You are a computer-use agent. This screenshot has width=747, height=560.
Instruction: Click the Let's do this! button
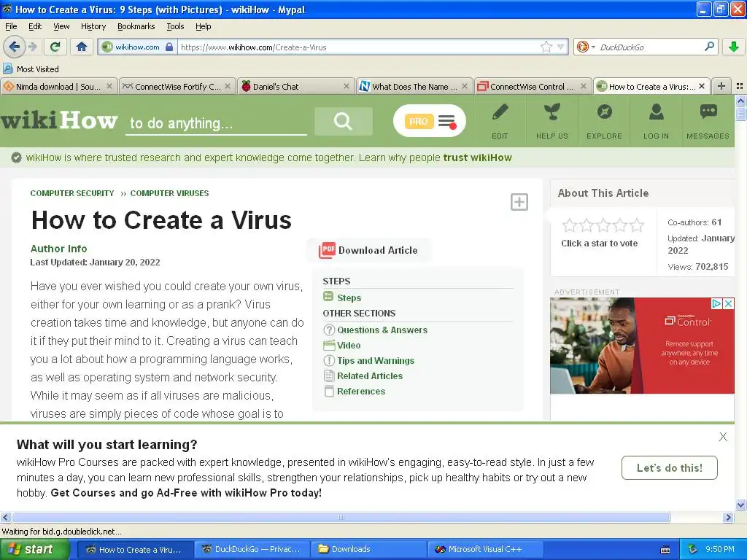coord(670,468)
